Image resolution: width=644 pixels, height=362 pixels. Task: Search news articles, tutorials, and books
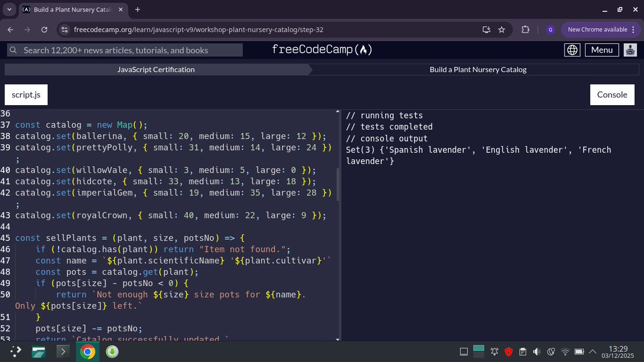pyautogui.click(x=125, y=50)
